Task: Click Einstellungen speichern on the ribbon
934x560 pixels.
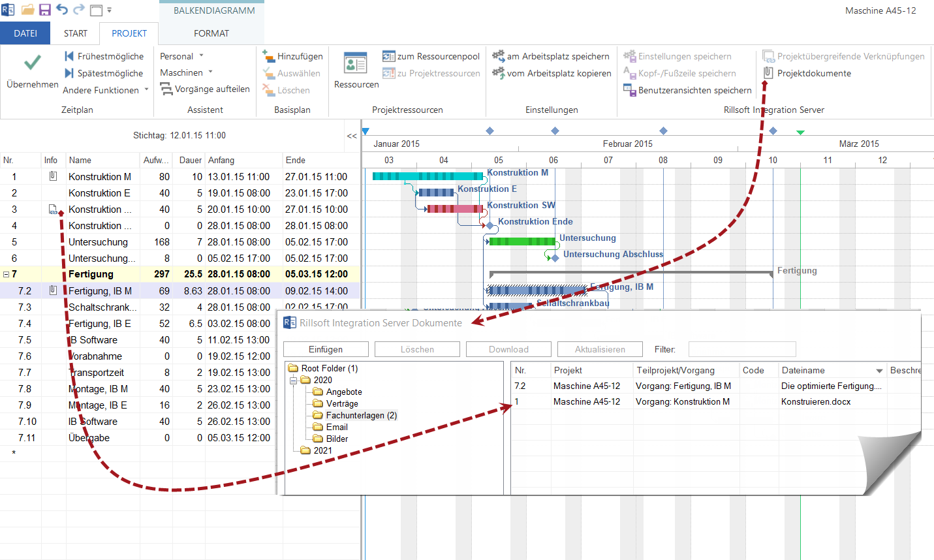Action: point(677,56)
